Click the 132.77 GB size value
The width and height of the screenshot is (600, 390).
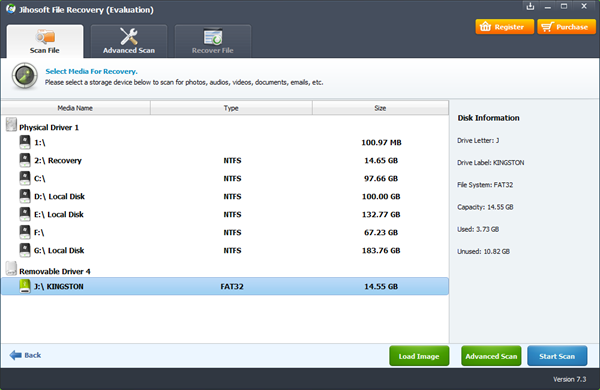381,214
